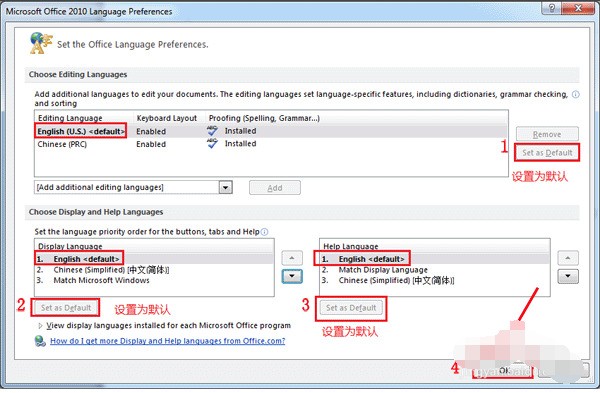
Task: Close the Language Preferences dialog
Action: [x=579, y=8]
